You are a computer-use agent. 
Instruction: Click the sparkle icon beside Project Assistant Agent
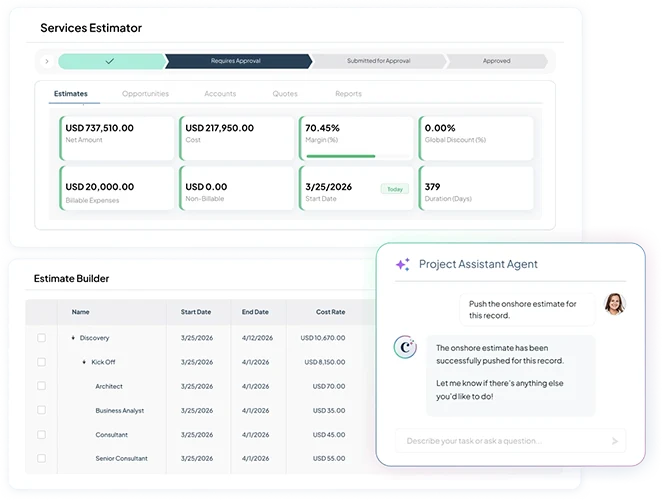coord(402,265)
